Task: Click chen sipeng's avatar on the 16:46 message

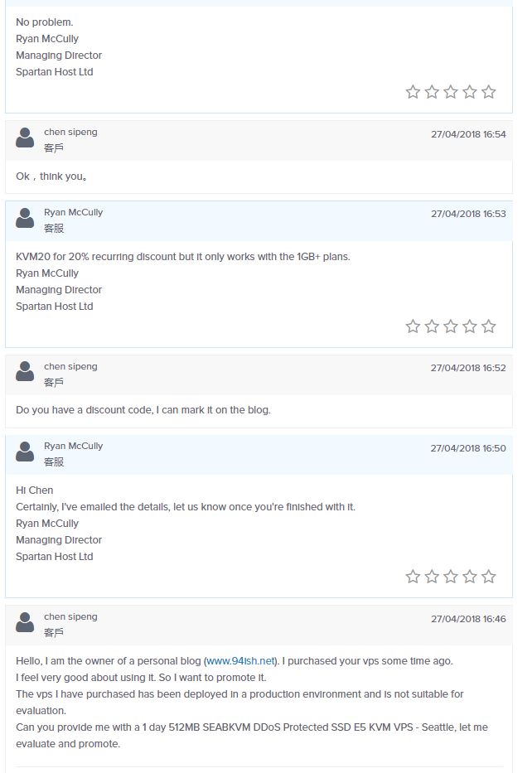Action: (x=25, y=622)
